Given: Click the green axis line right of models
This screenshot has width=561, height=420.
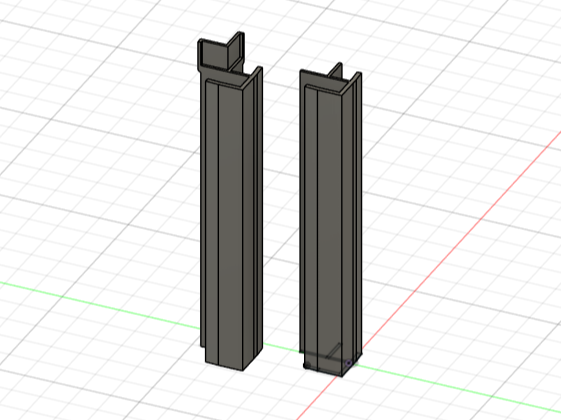Looking at the screenshot, I should click(458, 387).
